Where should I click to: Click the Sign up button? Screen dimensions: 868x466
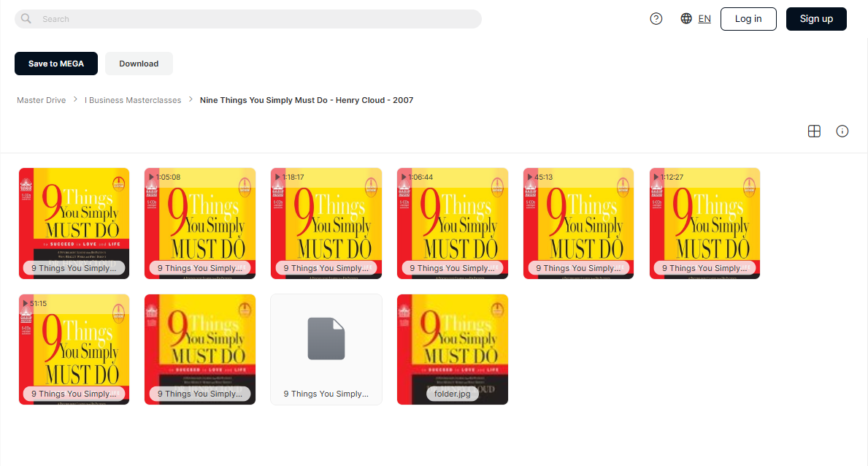coord(816,19)
